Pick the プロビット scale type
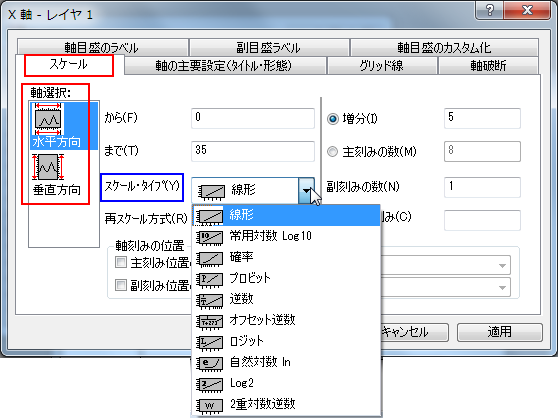Screen dimensions: 558x418 (x=286, y=278)
